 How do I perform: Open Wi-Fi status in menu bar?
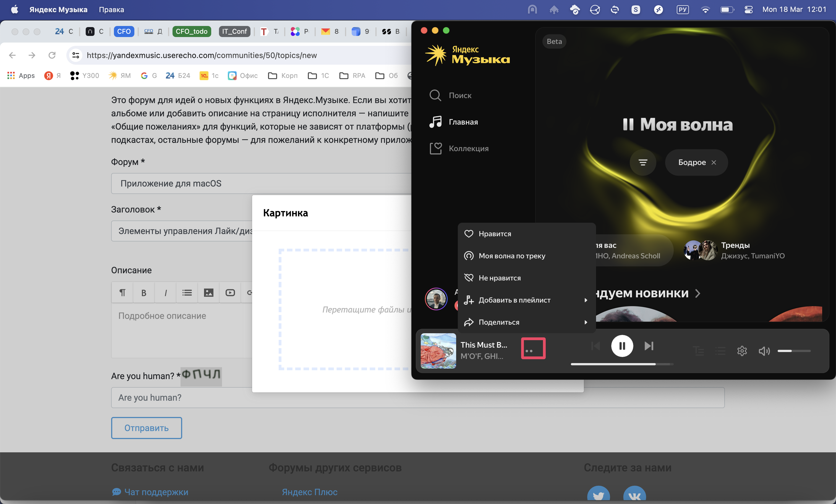coord(706,9)
